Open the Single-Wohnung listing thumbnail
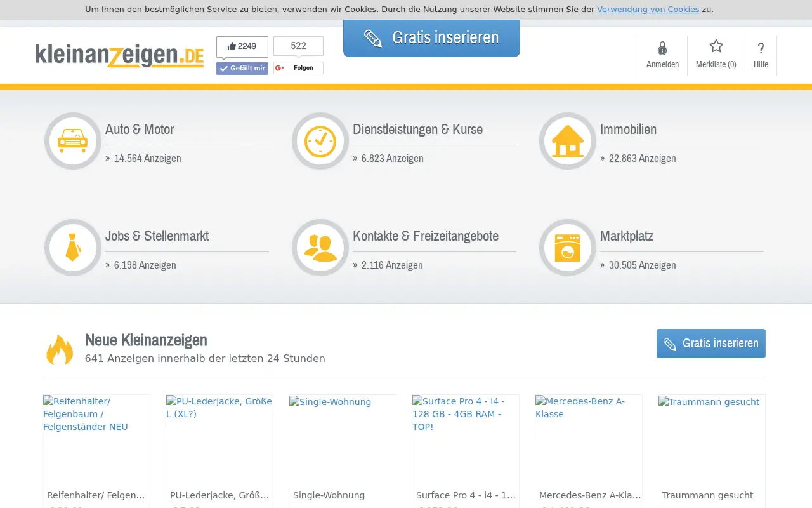The height and width of the screenshot is (508, 812). pos(343,441)
